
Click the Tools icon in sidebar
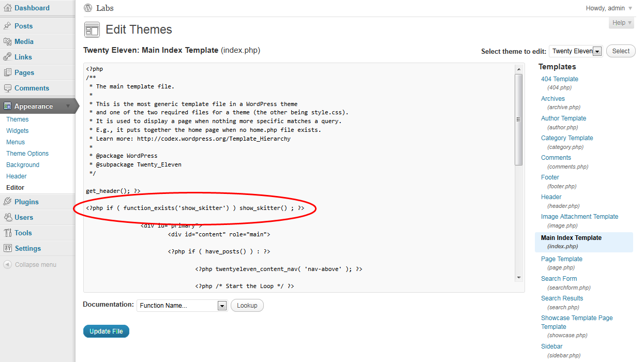point(7,233)
